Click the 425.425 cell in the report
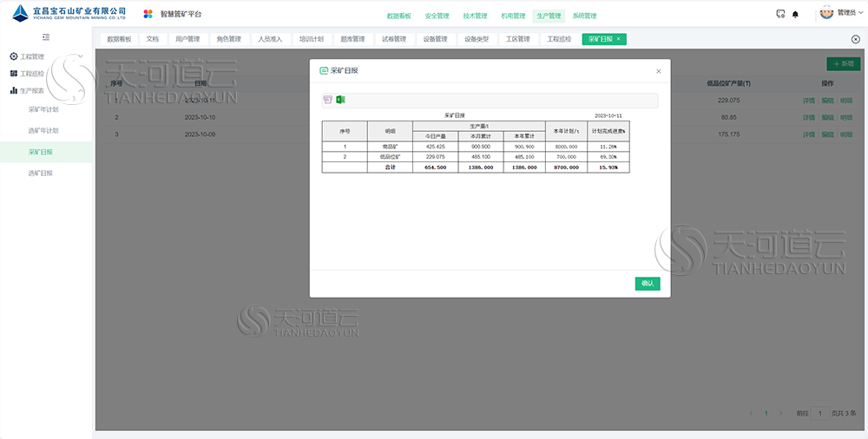The width and height of the screenshot is (868, 439). click(435, 147)
